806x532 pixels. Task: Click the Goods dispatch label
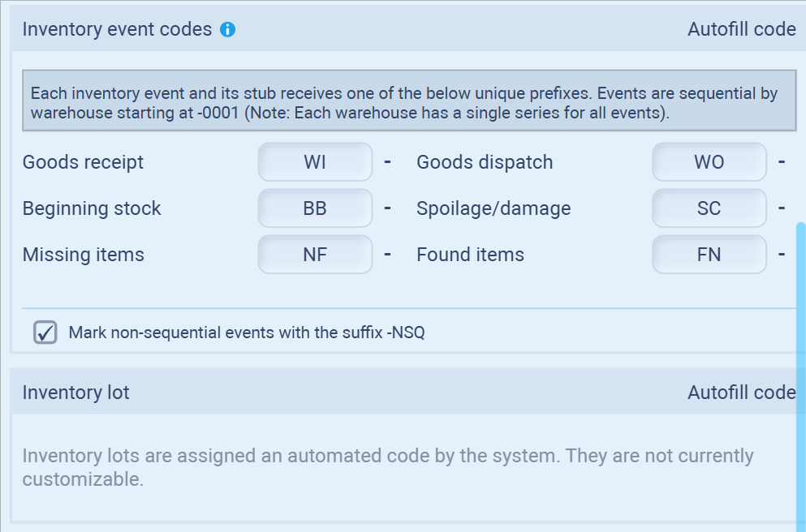[x=485, y=162]
